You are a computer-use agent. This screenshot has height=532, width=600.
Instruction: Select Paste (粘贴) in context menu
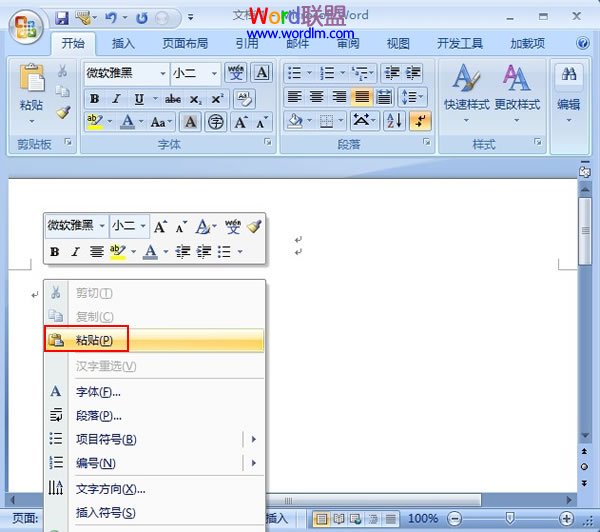(x=154, y=340)
